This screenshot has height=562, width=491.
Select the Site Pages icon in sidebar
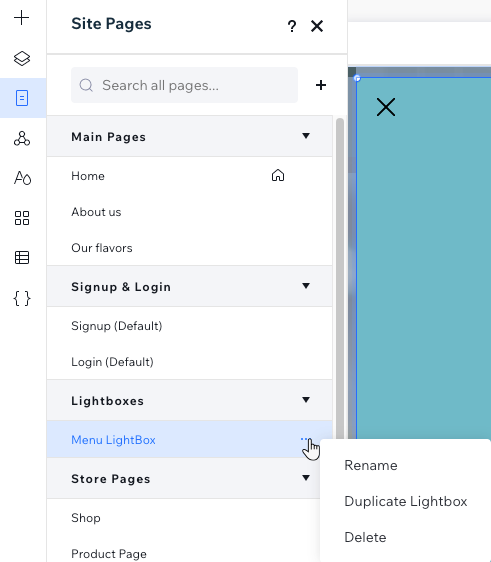(22, 98)
